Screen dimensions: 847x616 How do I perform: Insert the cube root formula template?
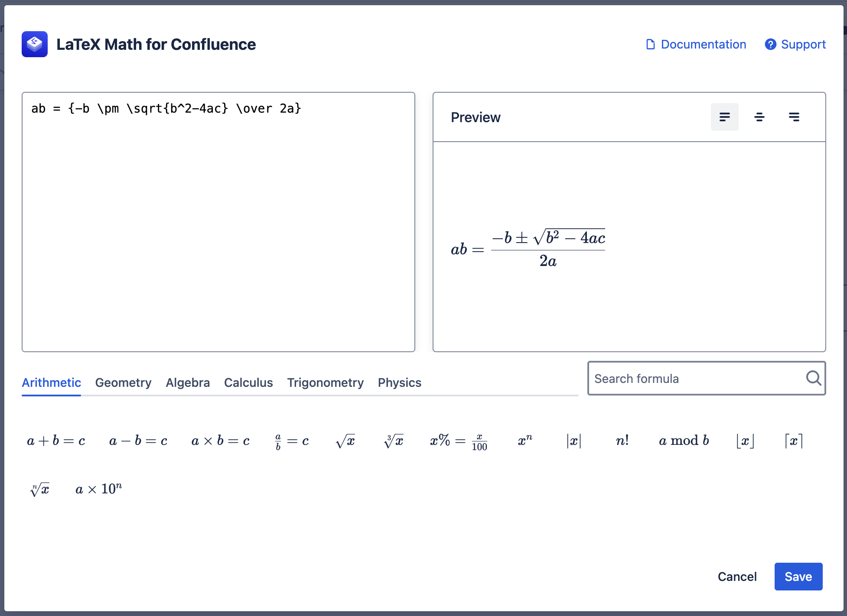(394, 441)
